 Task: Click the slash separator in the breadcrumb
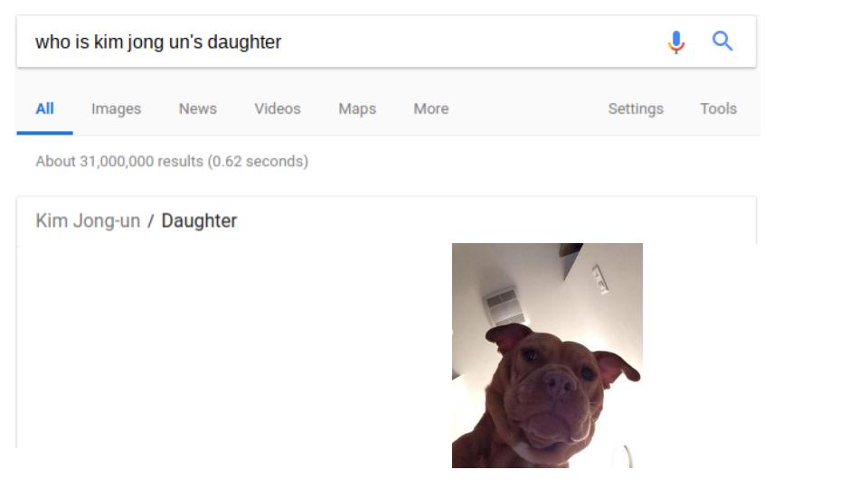click(x=151, y=221)
